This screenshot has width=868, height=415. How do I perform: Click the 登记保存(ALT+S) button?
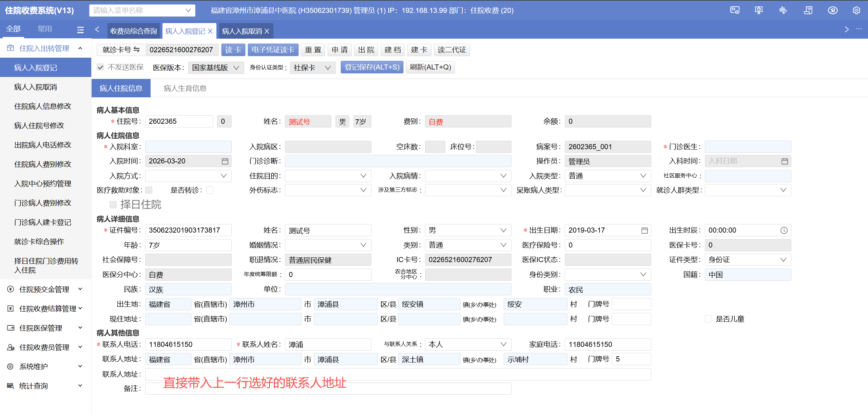tap(372, 67)
